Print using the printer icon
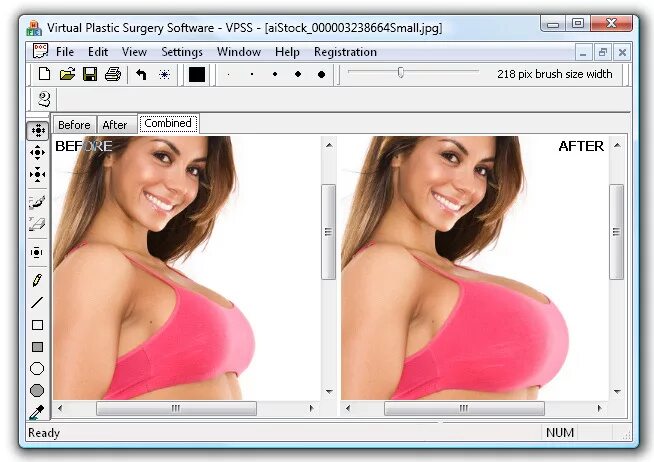654x462 pixels. tap(113, 74)
